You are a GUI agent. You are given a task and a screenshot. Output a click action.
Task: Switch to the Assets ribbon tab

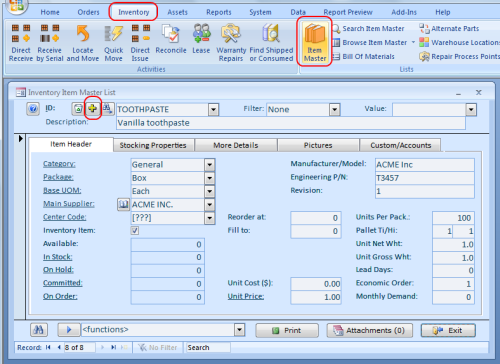[x=177, y=12]
